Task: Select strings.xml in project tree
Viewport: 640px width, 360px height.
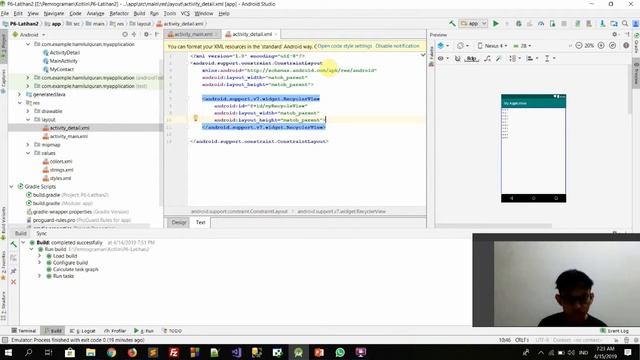Action: click(x=61, y=170)
